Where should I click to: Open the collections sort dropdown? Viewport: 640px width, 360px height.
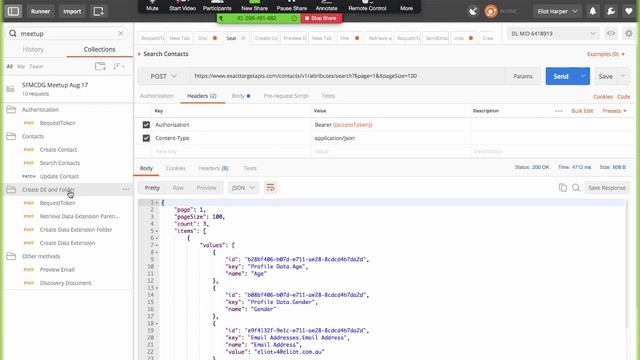click(119, 66)
